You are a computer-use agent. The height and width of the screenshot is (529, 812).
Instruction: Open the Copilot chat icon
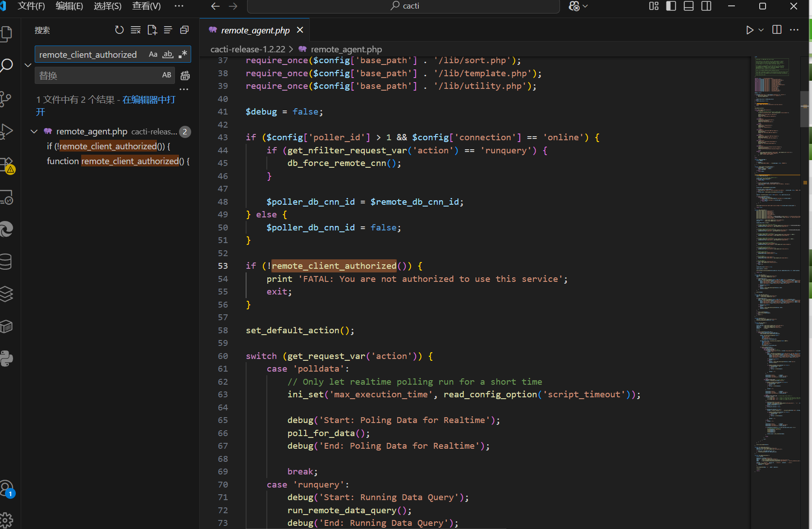point(574,6)
